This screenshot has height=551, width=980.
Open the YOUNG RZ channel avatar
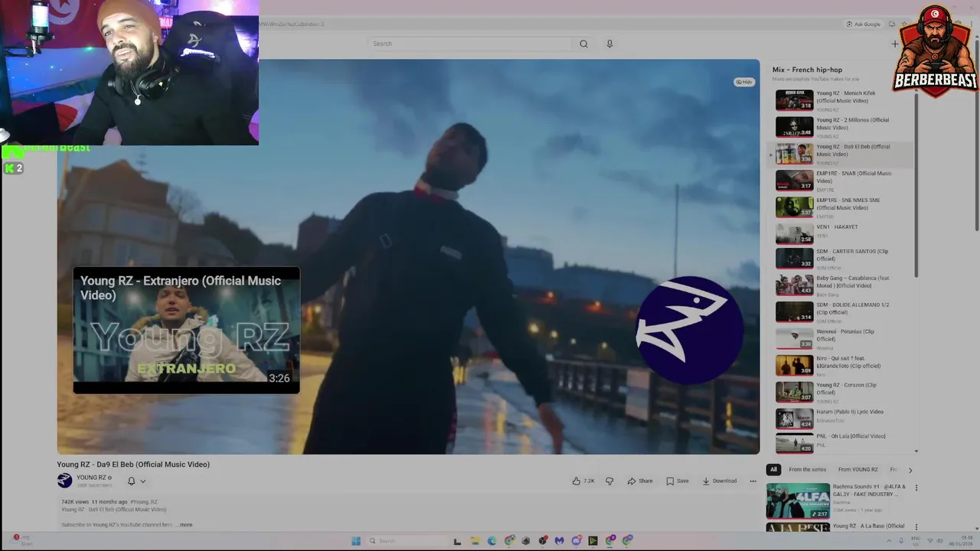pos(64,481)
